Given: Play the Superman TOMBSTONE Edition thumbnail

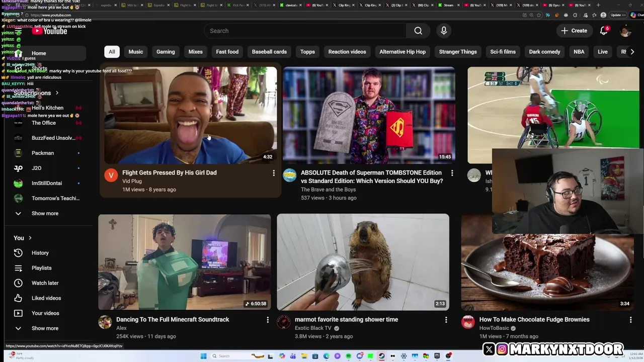Looking at the screenshot, I should tap(369, 115).
